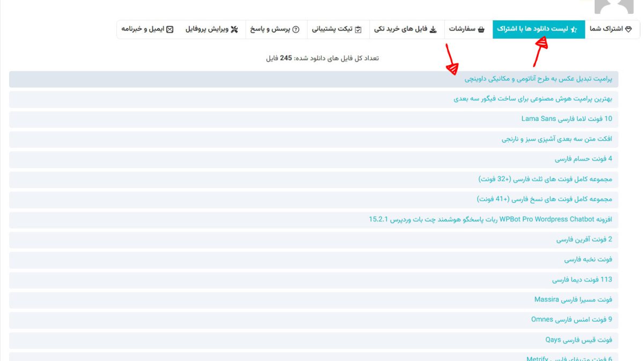The width and height of the screenshot is (644, 361).
Task: Click the diamond icon in اشتراک شما tab
Action: click(x=629, y=29)
